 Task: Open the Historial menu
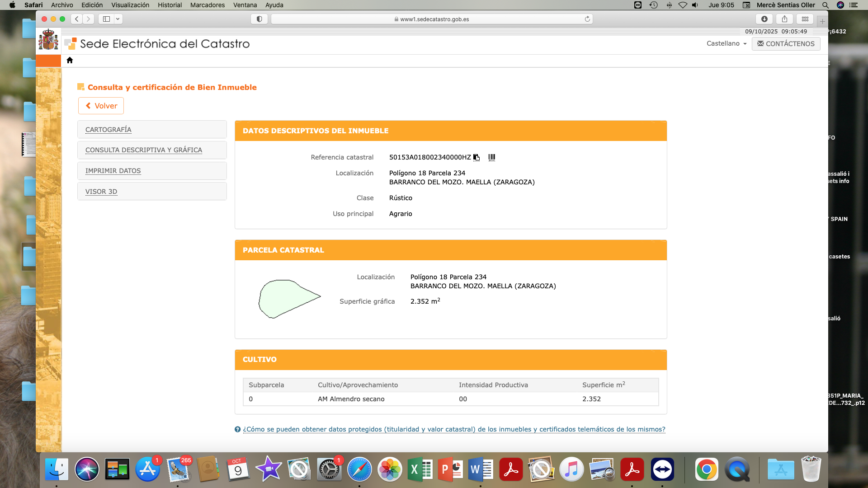tap(170, 5)
